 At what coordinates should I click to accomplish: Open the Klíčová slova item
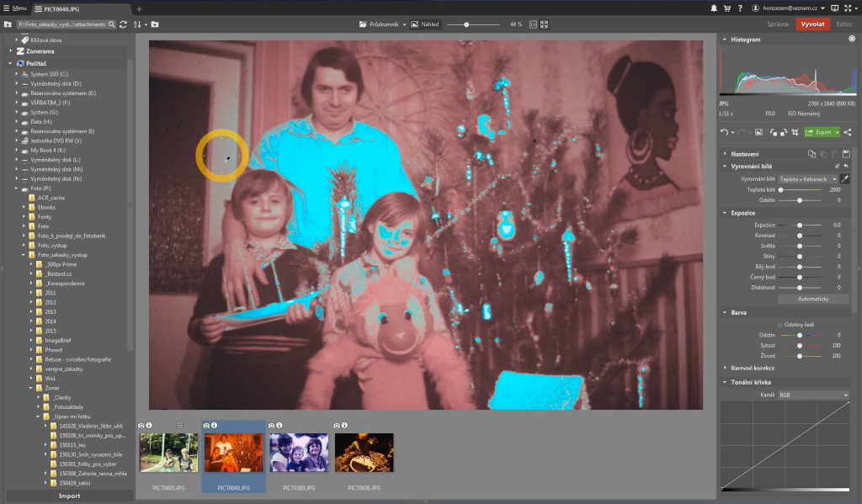[46, 40]
